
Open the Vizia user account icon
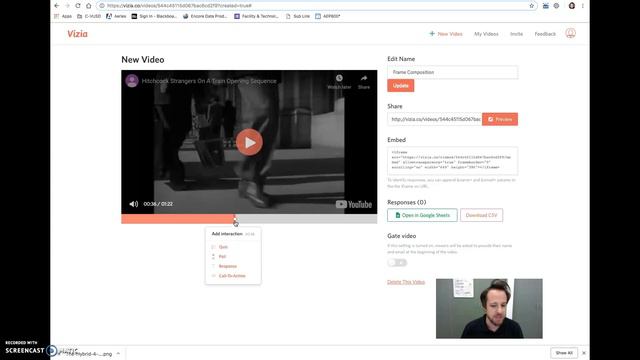tap(571, 33)
